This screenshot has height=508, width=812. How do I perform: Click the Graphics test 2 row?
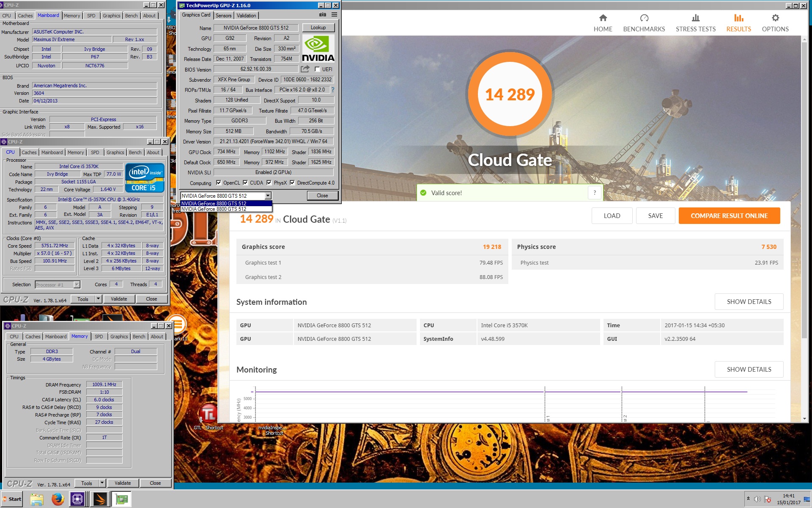tap(372, 277)
